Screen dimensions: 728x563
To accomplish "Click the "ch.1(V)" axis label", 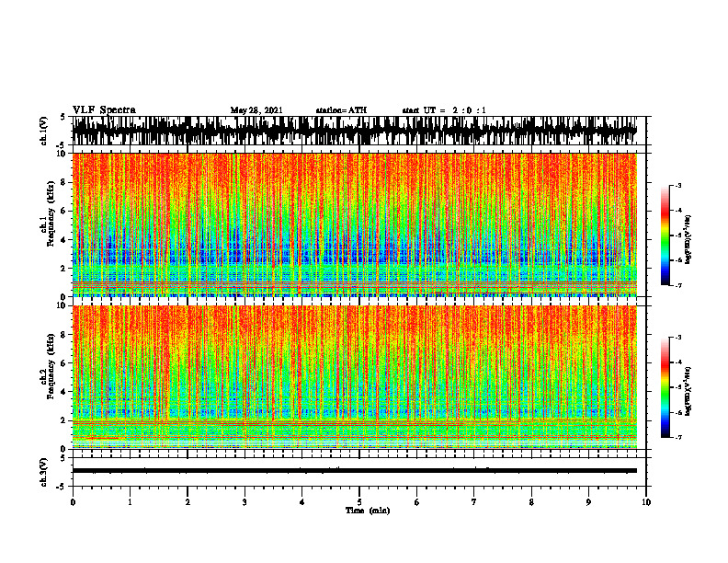I will tap(44, 131).
